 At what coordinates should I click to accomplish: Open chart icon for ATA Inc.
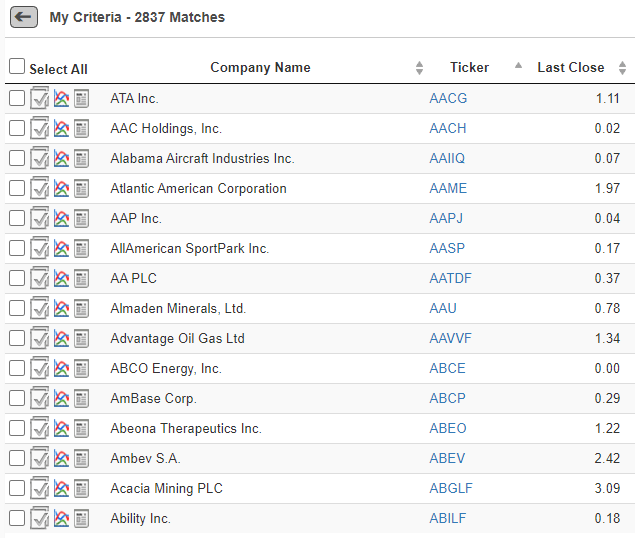62,98
